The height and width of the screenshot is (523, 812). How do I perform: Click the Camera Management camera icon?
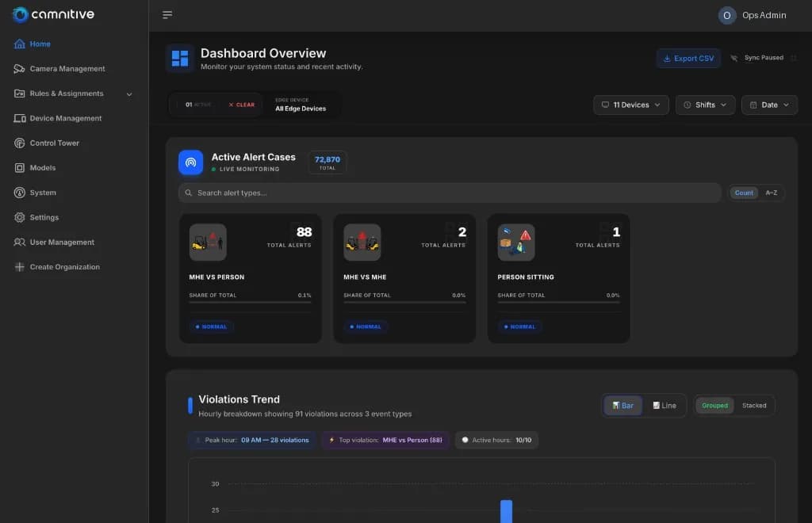pyautogui.click(x=20, y=69)
